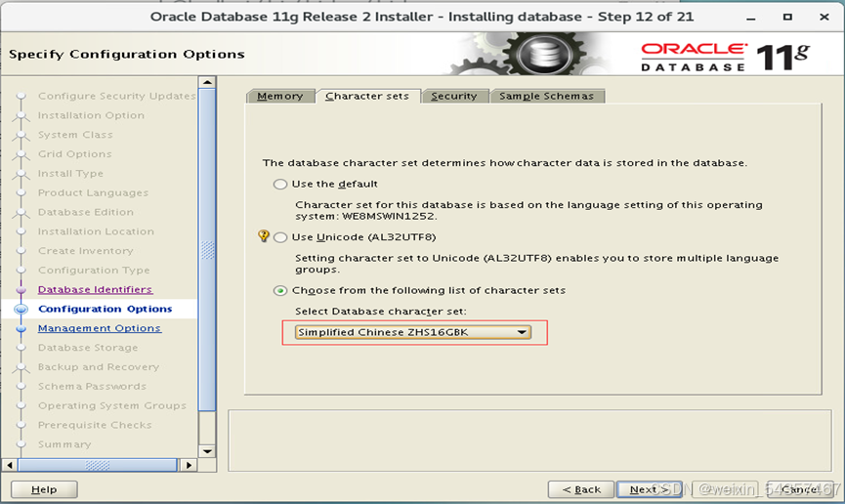Viewport: 845px width, 504px height.
Task: Switch to the Memory tab
Action: click(279, 96)
